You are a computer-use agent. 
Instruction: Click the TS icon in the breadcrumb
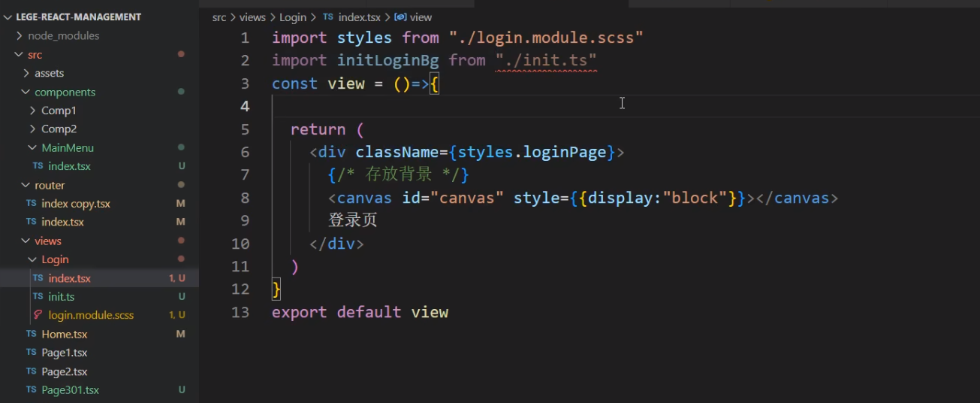click(x=328, y=17)
